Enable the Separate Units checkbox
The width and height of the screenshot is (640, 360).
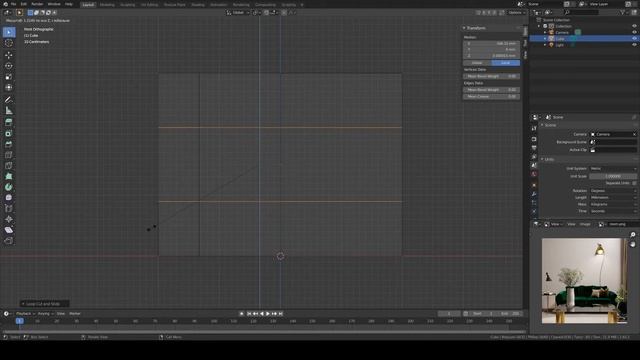[634, 183]
